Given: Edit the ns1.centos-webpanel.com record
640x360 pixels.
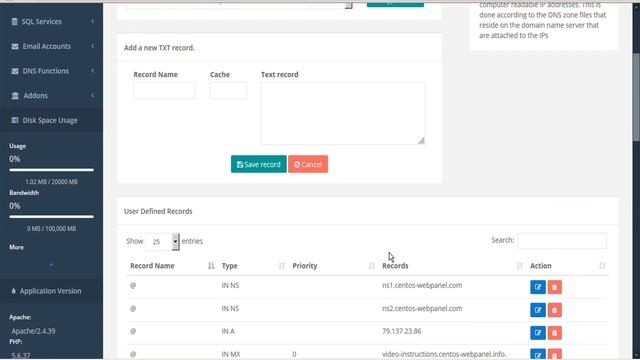Looking at the screenshot, I should point(538,287).
